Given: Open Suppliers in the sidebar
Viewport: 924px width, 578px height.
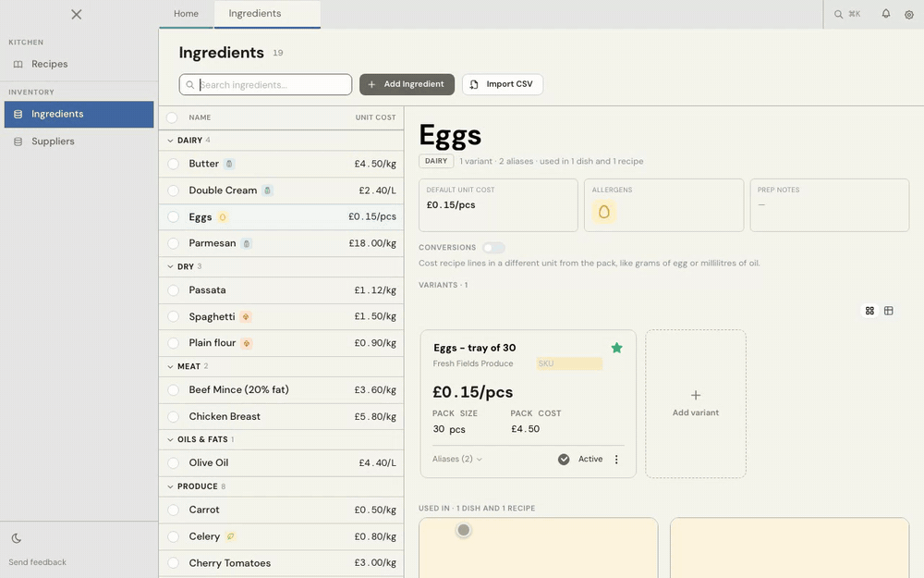Looking at the screenshot, I should pos(79,141).
